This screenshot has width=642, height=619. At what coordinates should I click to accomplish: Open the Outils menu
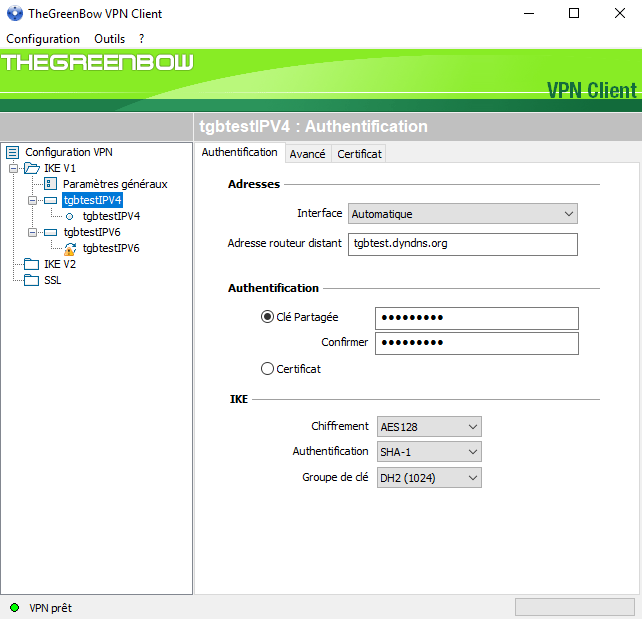[109, 39]
